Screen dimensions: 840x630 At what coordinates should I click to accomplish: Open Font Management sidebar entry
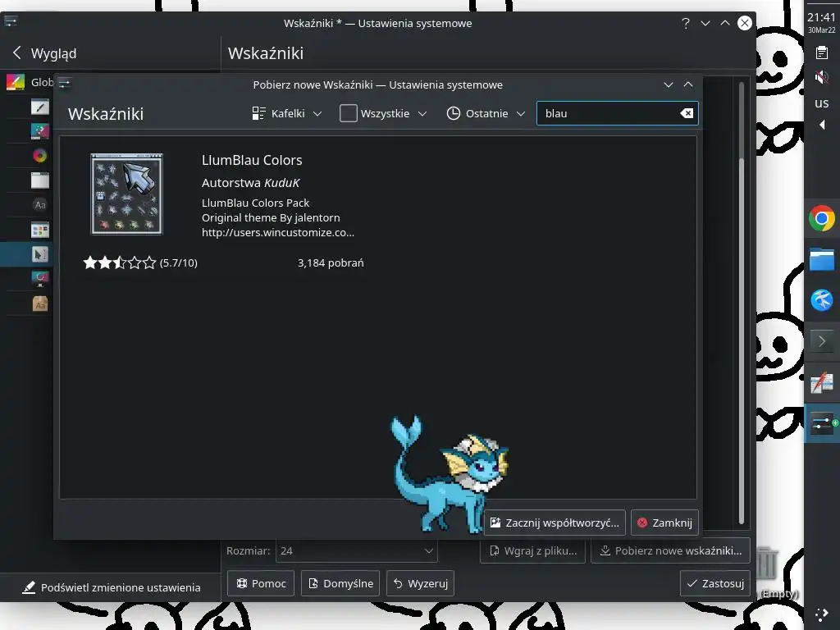[39, 304]
